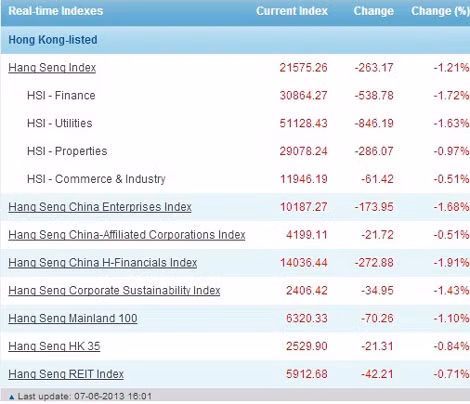This screenshot has height=404, width=470.
Task: Click the Last update timestamp text
Action: (85, 396)
